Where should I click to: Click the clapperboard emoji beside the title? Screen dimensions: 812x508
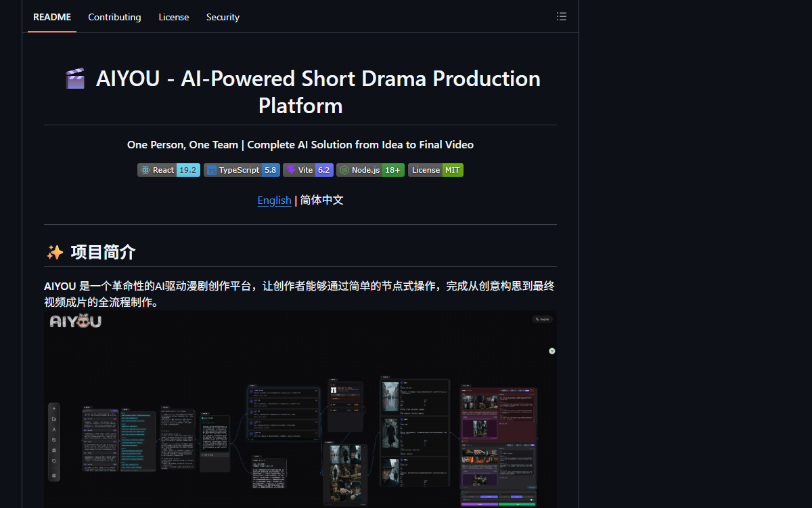75,79
